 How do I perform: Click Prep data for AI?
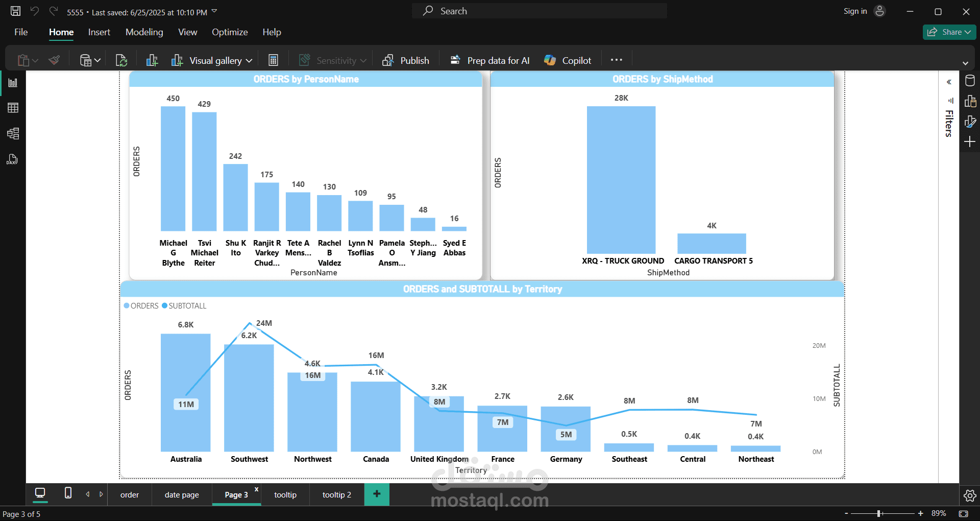[490, 60]
